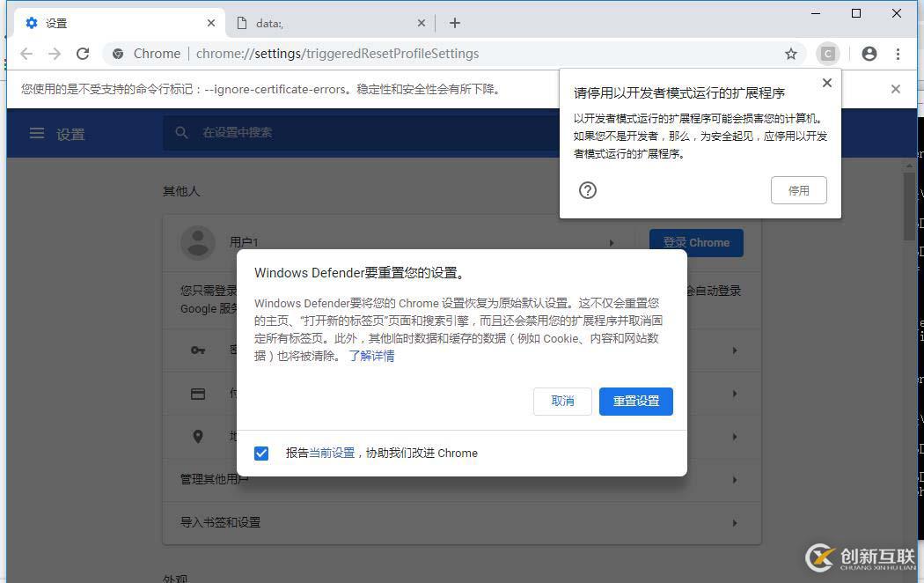This screenshot has height=583, width=924.
Task: Close the developer mode extensions popup
Action: (827, 83)
